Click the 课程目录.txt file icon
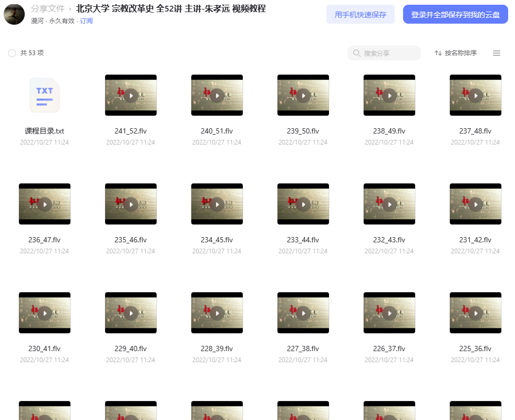This screenshot has height=420, width=515. pyautogui.click(x=45, y=95)
